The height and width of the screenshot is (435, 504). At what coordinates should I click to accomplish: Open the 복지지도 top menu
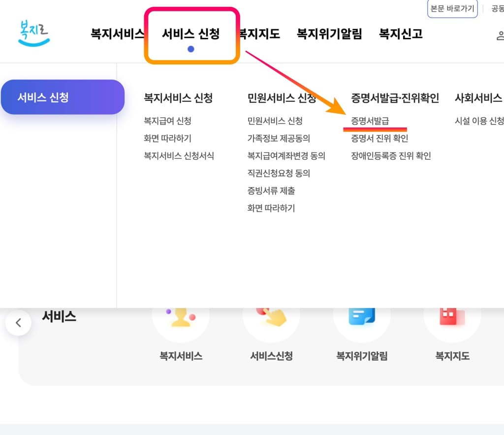tap(260, 34)
